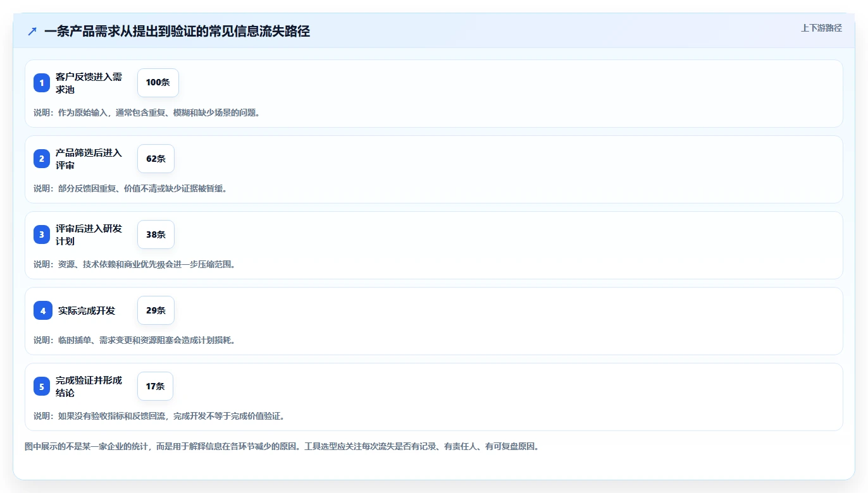Screen dimensions: 868x493
Task: Click the 29条 count pill
Action: [156, 310]
